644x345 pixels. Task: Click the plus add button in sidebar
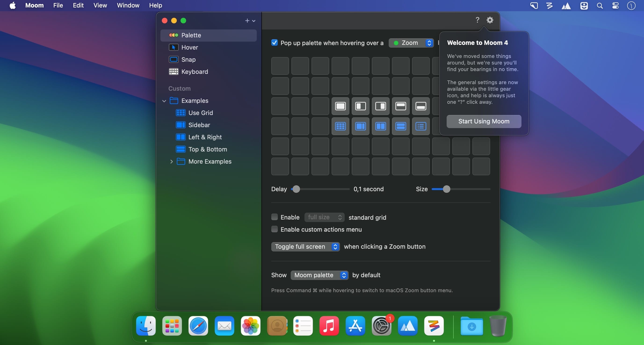(247, 21)
